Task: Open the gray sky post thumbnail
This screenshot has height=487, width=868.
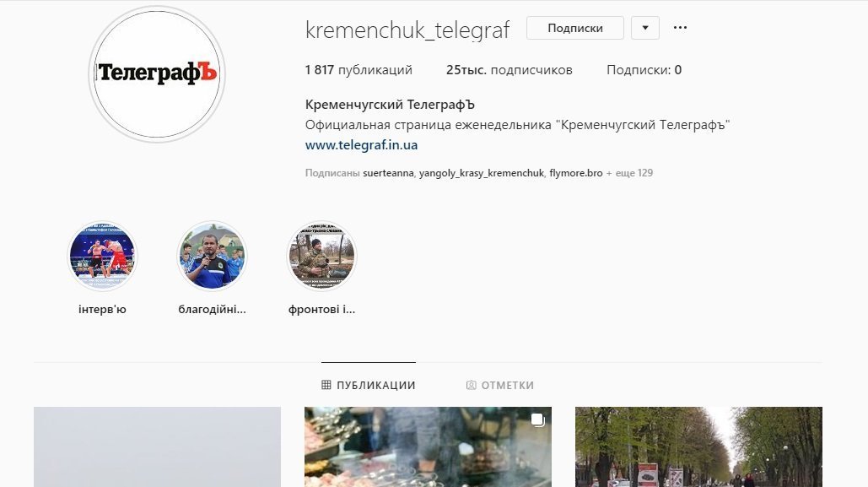Action: click(157, 447)
